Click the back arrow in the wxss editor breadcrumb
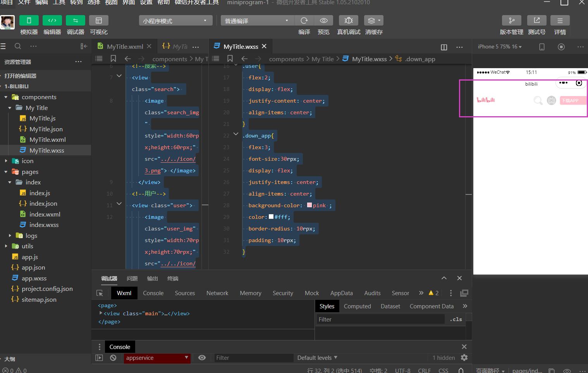The width and height of the screenshot is (588, 373). click(x=244, y=58)
